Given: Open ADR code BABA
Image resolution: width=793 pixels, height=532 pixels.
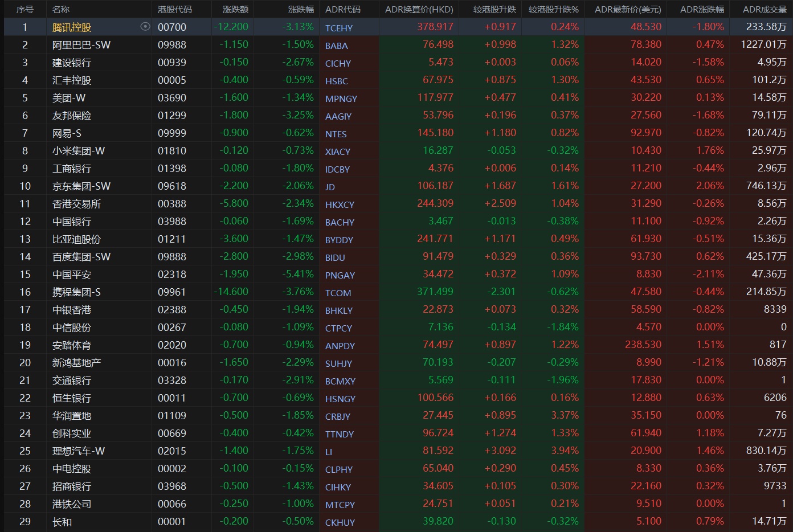Looking at the screenshot, I should coord(336,46).
